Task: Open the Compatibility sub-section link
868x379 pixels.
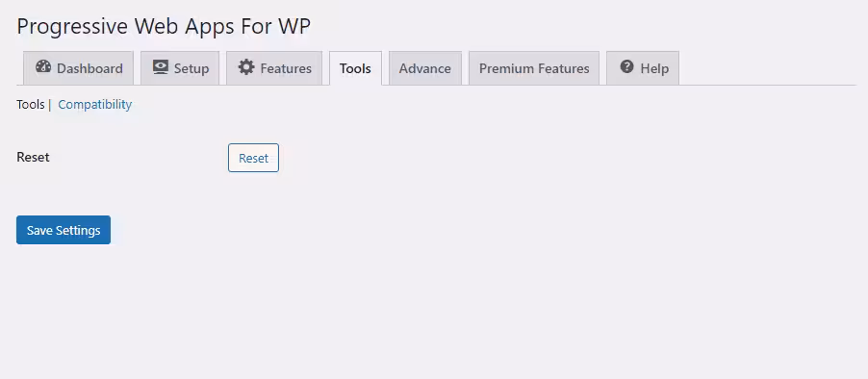Action: pos(94,105)
